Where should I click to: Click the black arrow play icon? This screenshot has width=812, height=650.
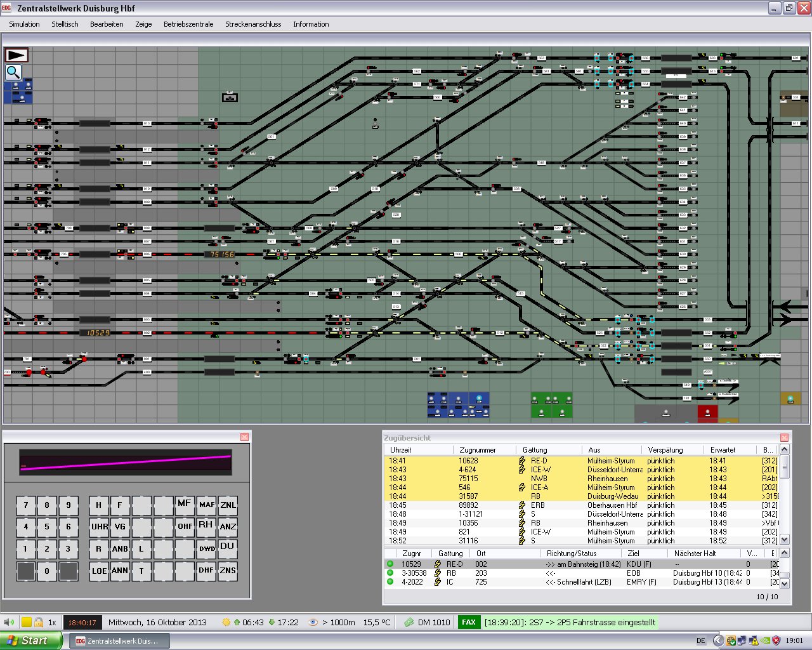(x=16, y=55)
